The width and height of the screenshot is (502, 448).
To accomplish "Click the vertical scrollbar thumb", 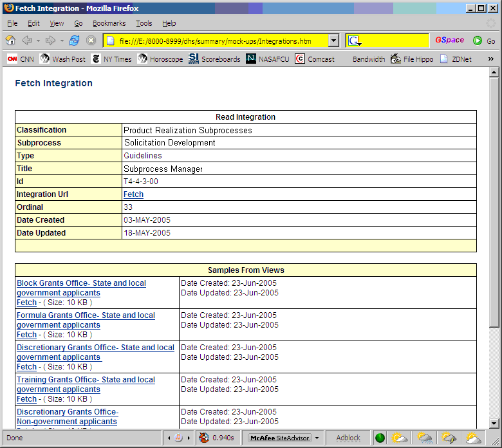I will tap(494, 202).
